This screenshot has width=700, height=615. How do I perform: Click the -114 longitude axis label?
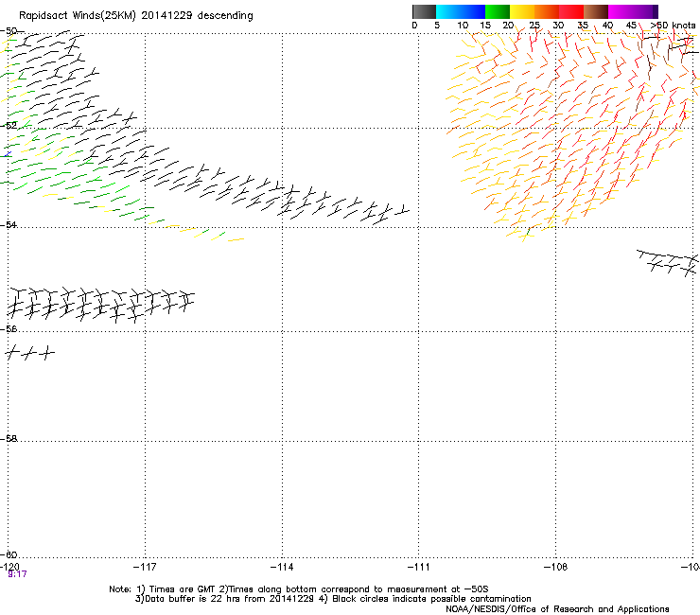point(282,567)
